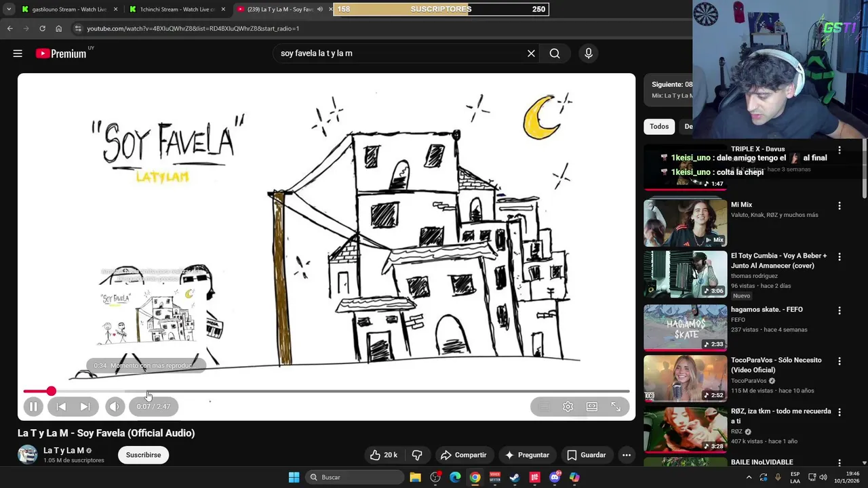The width and height of the screenshot is (868, 488).
Task: Click the taskbar Buscar search box
Action: [x=353, y=477]
